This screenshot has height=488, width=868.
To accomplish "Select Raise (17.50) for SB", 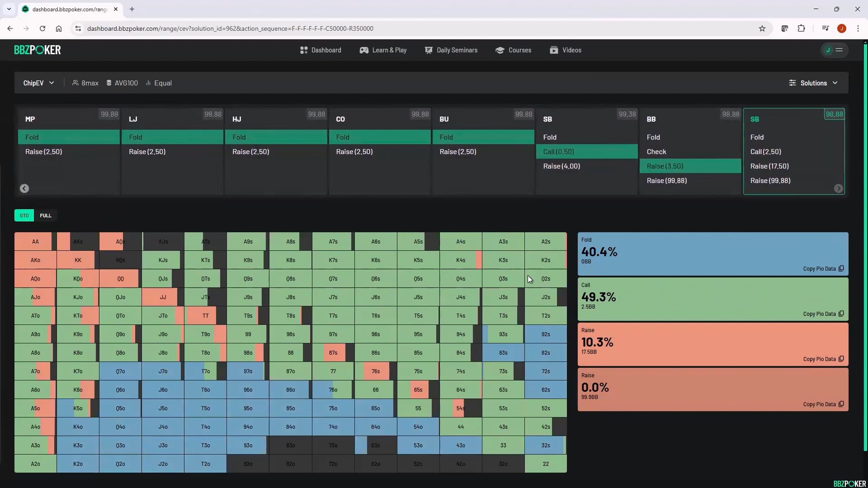I will pos(769,166).
